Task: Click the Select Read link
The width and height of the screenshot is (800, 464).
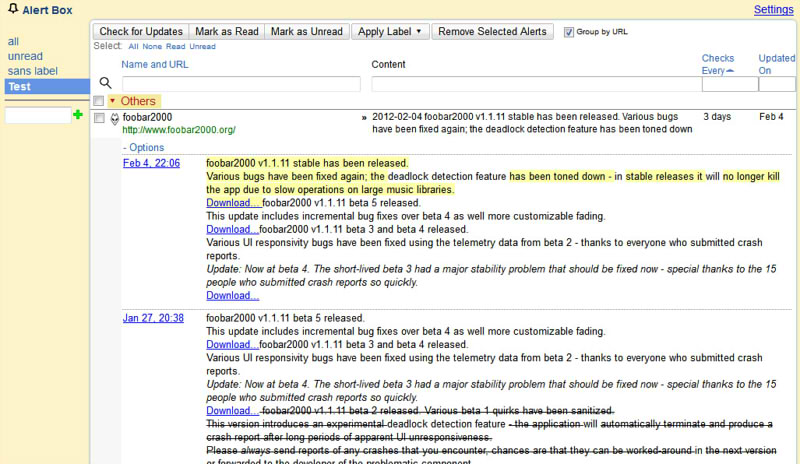Action: (x=176, y=46)
